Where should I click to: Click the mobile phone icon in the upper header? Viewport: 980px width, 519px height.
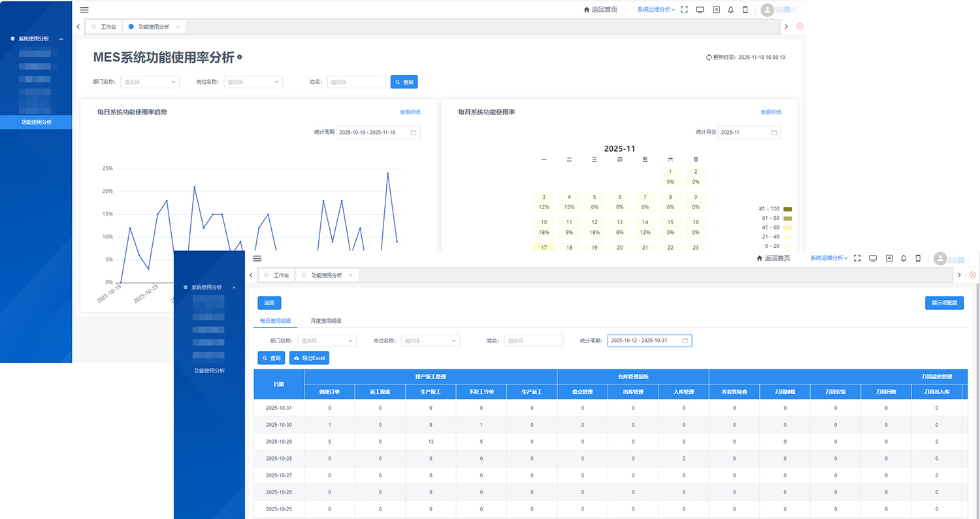tap(745, 10)
